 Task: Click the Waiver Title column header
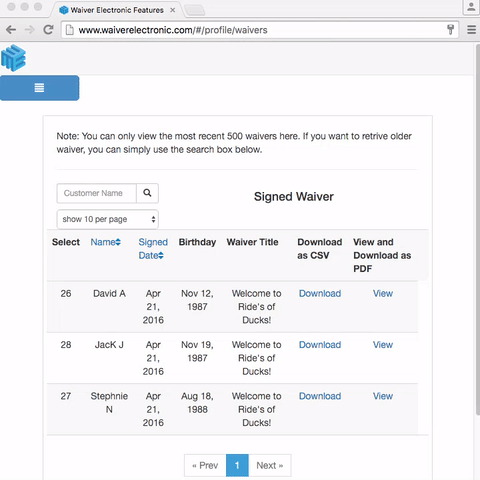click(x=252, y=242)
